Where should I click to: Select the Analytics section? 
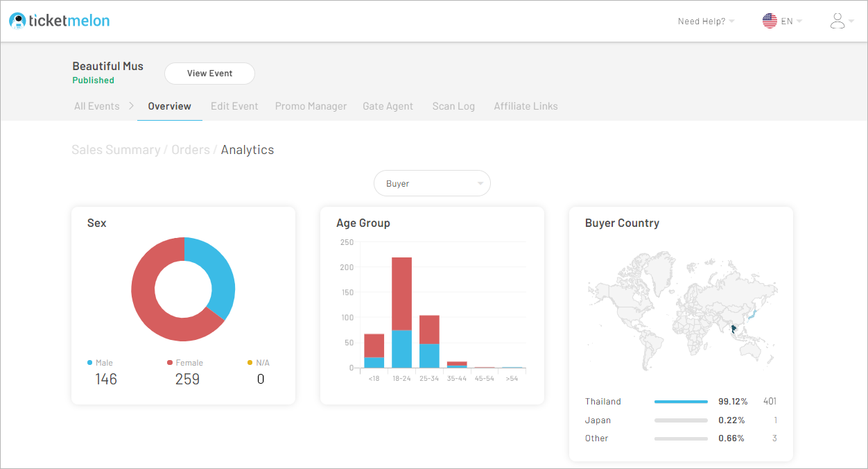click(x=248, y=150)
